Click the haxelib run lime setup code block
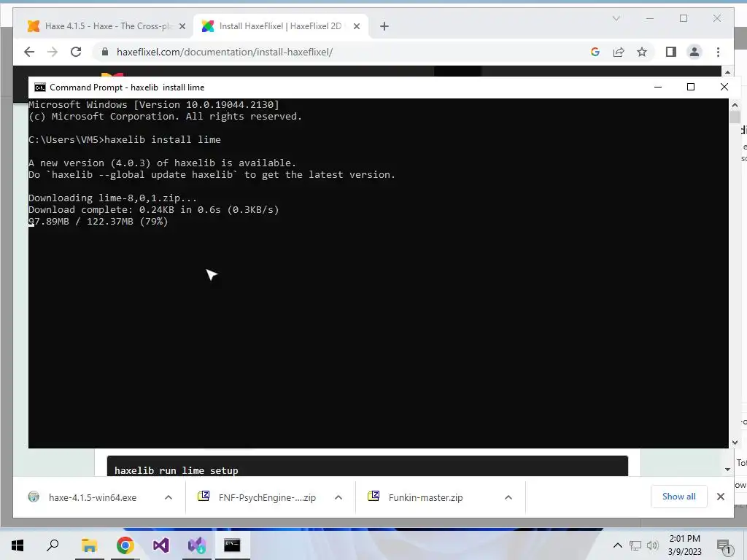747x560 pixels. point(368,466)
